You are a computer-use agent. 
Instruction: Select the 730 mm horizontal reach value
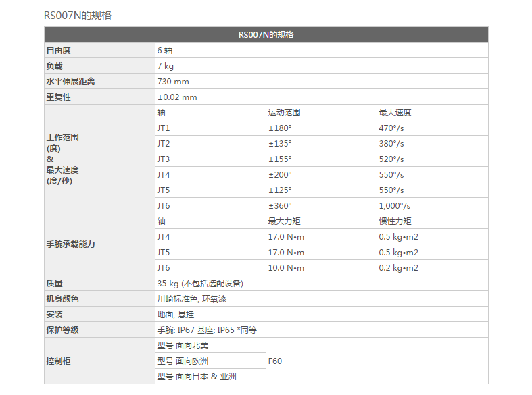(x=173, y=82)
